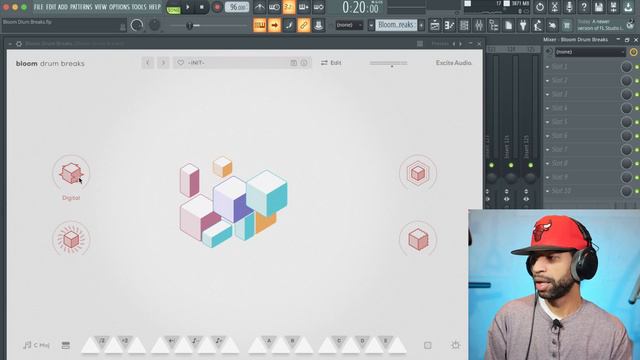The height and width of the screenshot is (360, 640).
Task: Select previous preset arrow in Bloom
Action: click(x=148, y=63)
